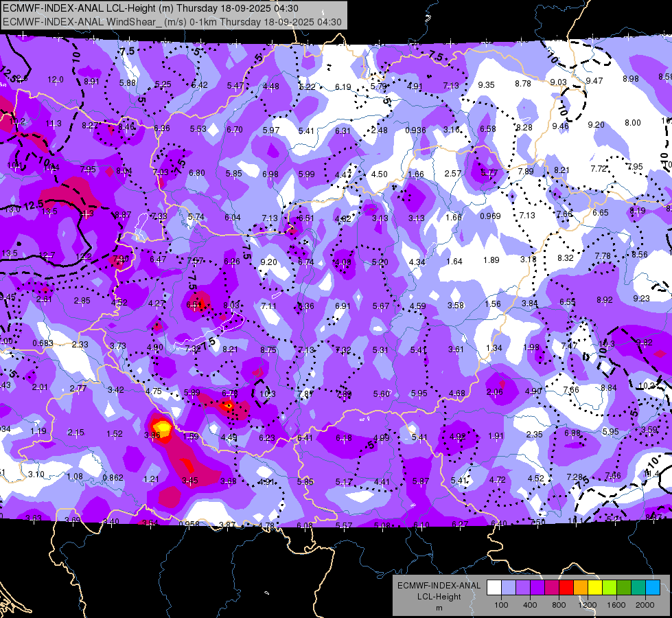Click the wind shear value 0.936
The width and height of the screenshot is (672, 618).
(415, 130)
